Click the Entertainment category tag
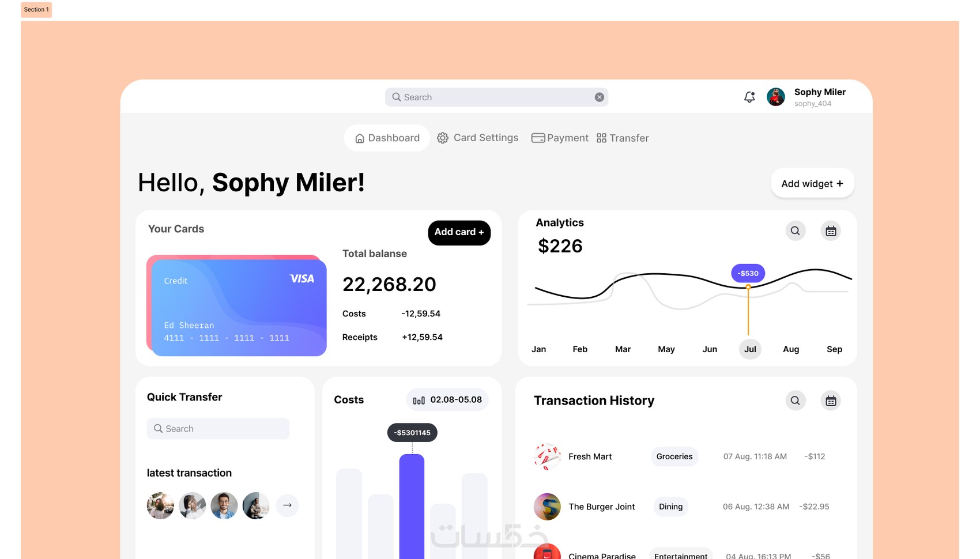Image resolution: width=980 pixels, height=559 pixels. pyautogui.click(x=681, y=554)
